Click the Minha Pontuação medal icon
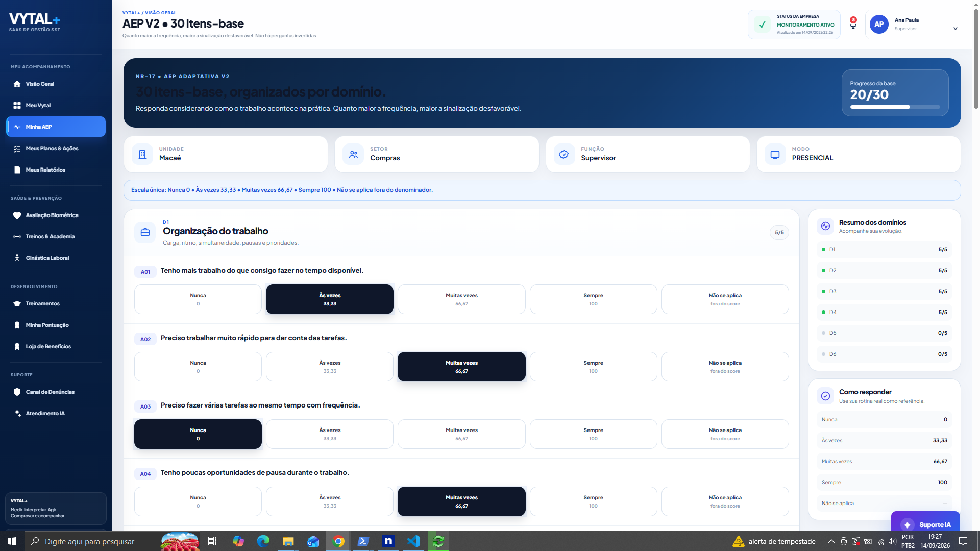The image size is (980, 551). click(17, 325)
